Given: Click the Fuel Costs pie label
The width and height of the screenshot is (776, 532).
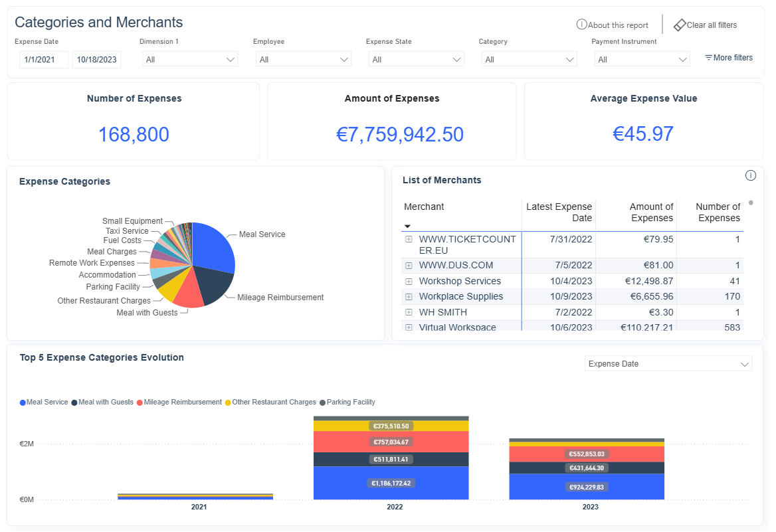Looking at the screenshot, I should click(x=122, y=240).
